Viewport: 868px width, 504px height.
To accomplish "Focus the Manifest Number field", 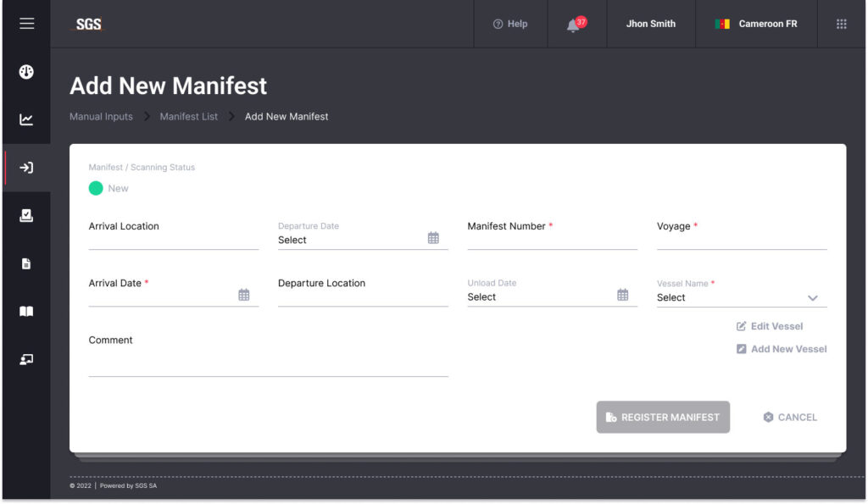I will point(552,234).
